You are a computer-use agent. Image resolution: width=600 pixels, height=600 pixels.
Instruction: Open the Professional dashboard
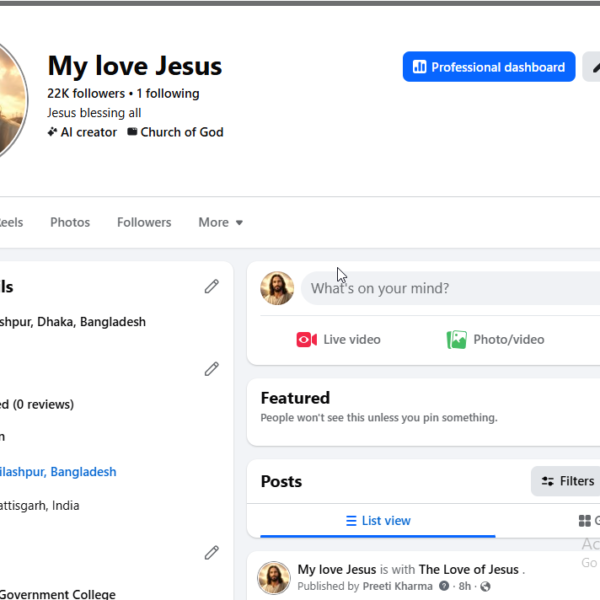[x=489, y=67]
